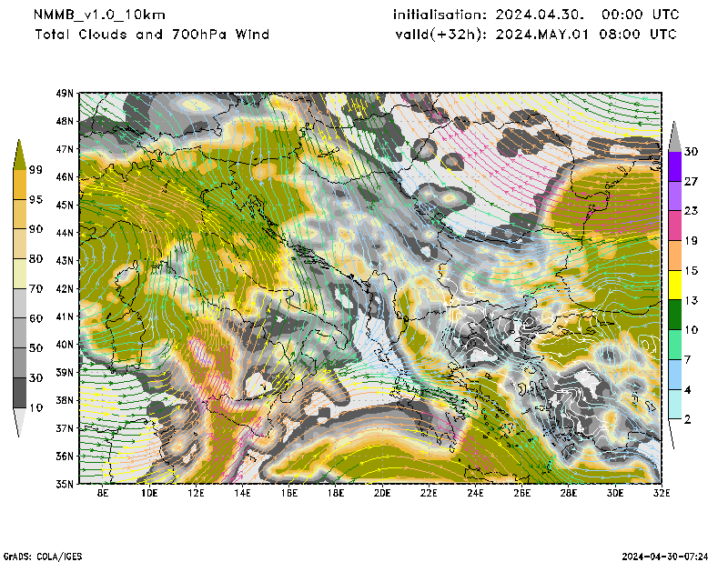Click the purple 27–30 wind speed swatch
728x562 pixels.
click(x=674, y=166)
